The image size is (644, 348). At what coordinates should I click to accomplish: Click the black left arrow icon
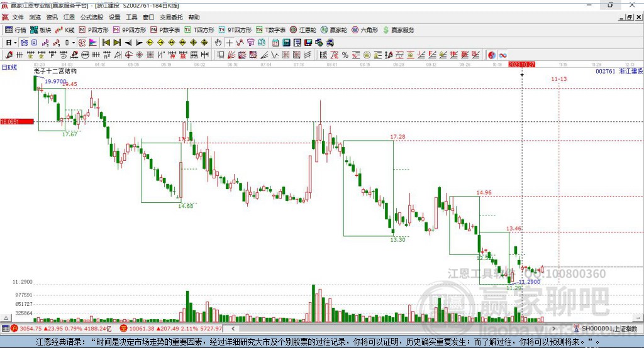click(x=128, y=43)
